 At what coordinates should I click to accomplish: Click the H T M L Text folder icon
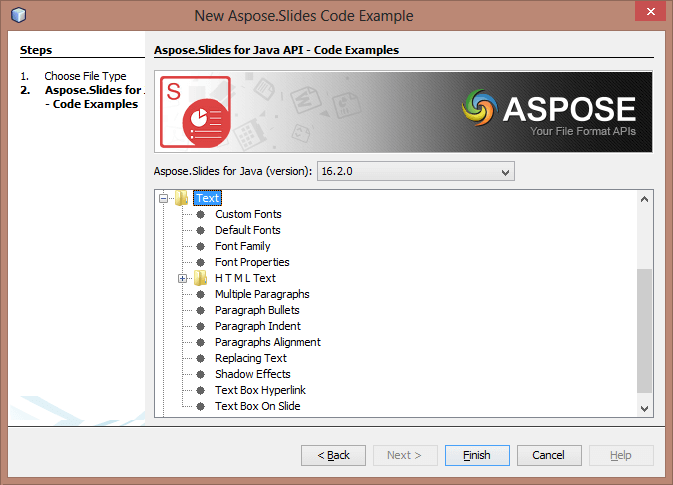(x=200, y=278)
